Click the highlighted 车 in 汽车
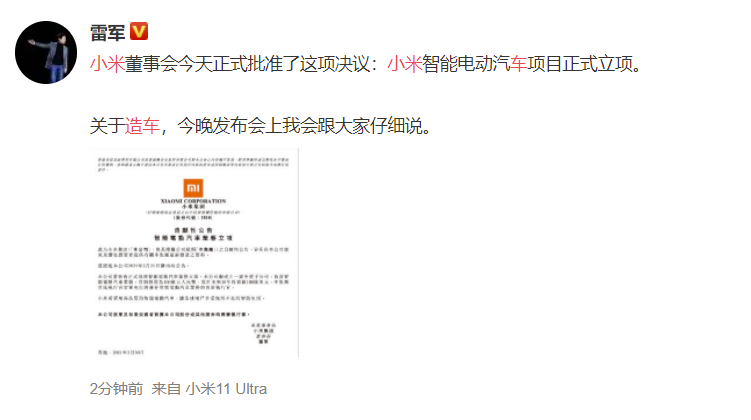751x420 pixels. click(518, 64)
